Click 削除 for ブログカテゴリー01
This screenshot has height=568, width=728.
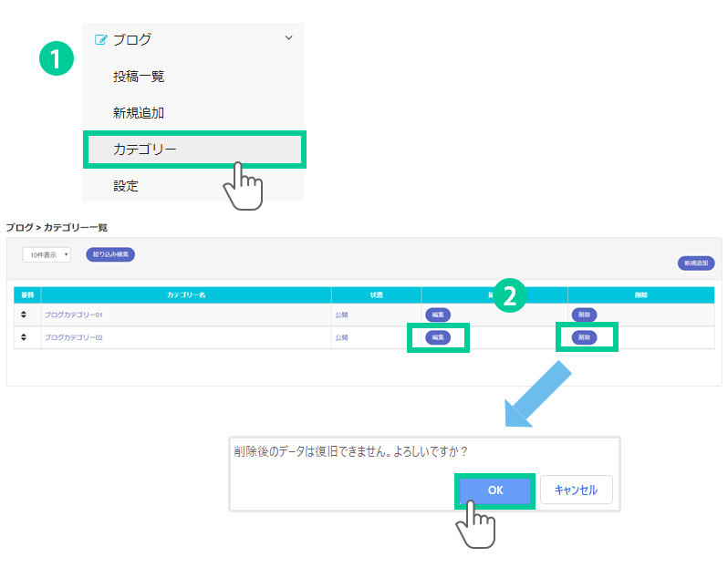coord(584,315)
